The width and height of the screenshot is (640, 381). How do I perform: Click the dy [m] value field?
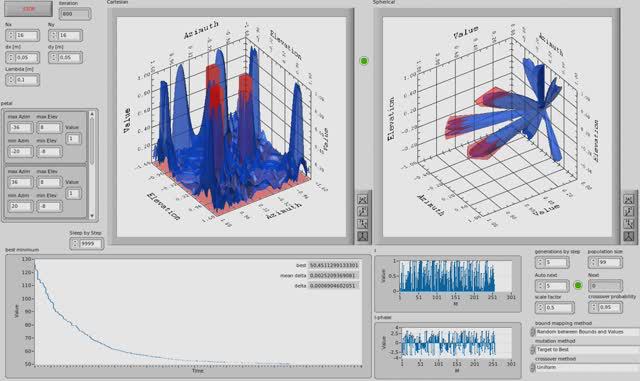[69, 58]
